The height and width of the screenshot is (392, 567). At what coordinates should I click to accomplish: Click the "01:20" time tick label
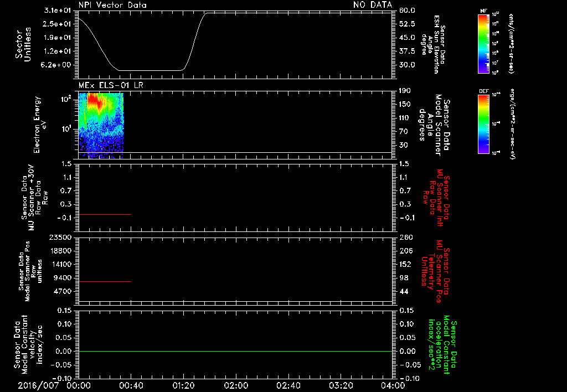(183, 385)
